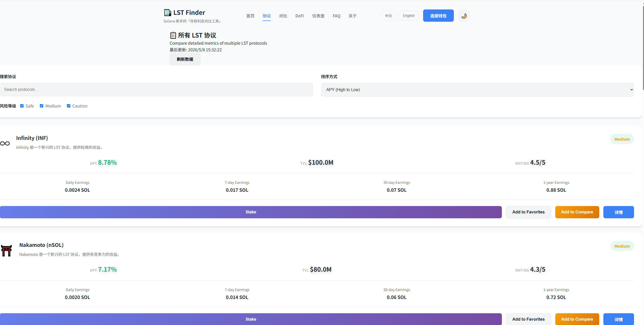
Task: Click the Search protocols input field
Action: pyautogui.click(x=156, y=90)
